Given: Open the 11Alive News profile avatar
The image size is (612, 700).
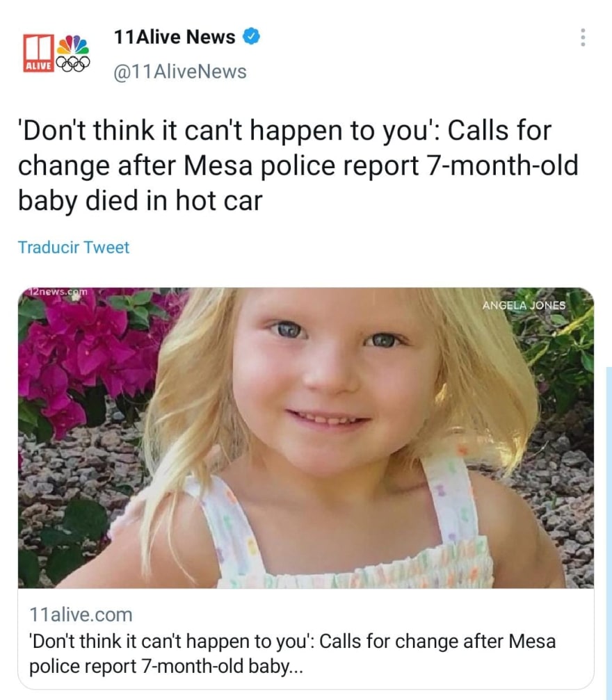Looking at the screenshot, I should (x=56, y=54).
